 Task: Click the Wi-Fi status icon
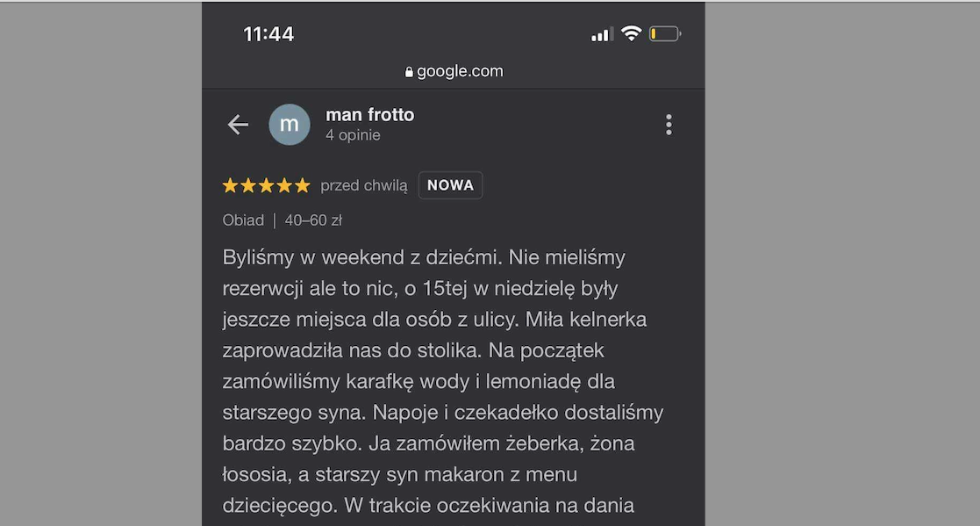[631, 34]
